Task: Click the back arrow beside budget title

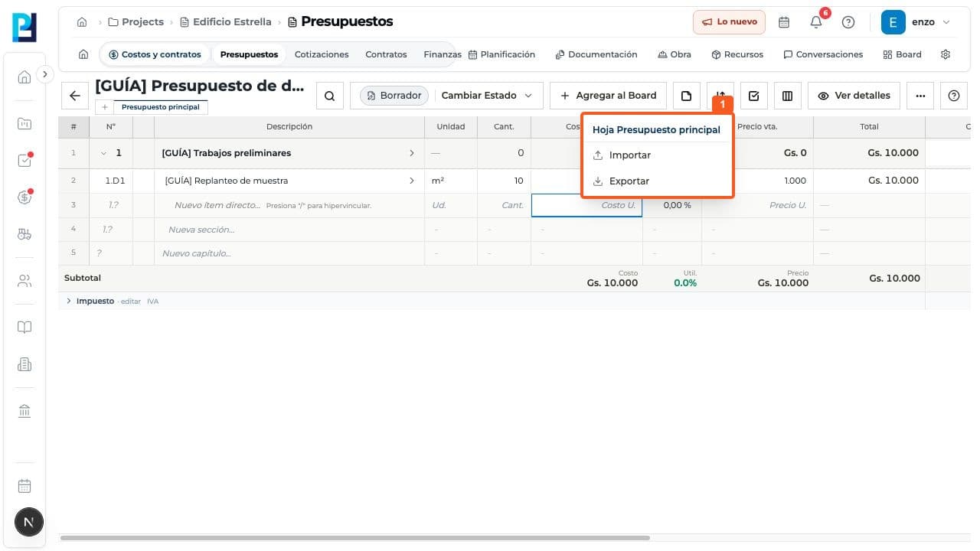Action: click(x=74, y=96)
